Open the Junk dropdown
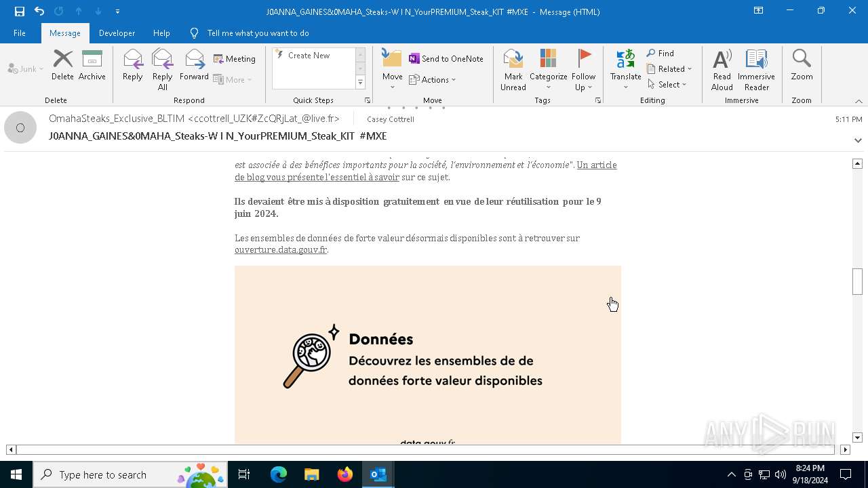The width and height of the screenshot is (868, 488). click(25, 68)
